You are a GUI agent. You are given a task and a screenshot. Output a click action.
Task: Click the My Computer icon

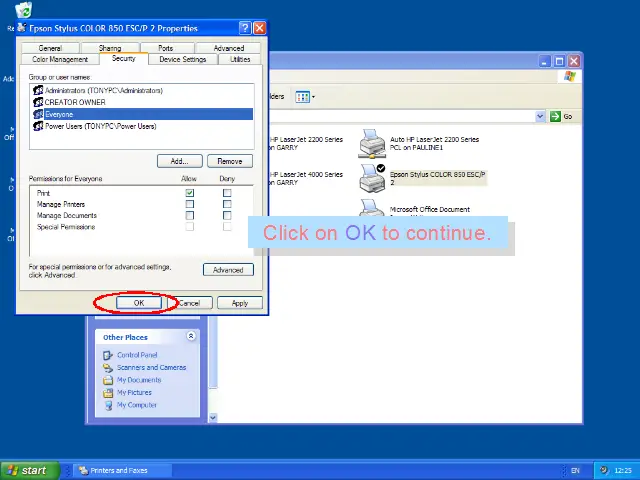108,405
